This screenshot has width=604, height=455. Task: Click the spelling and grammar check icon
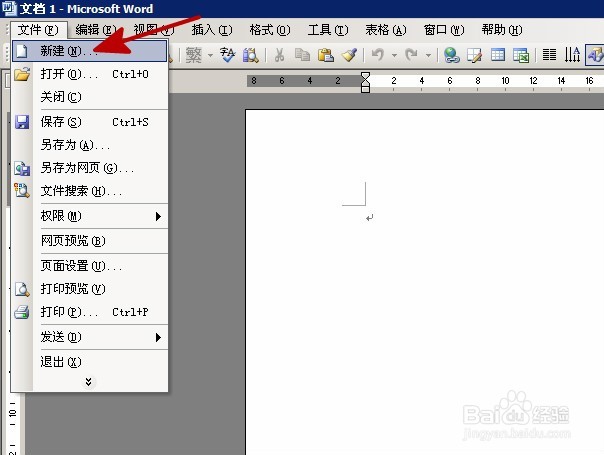pyautogui.click(x=228, y=55)
